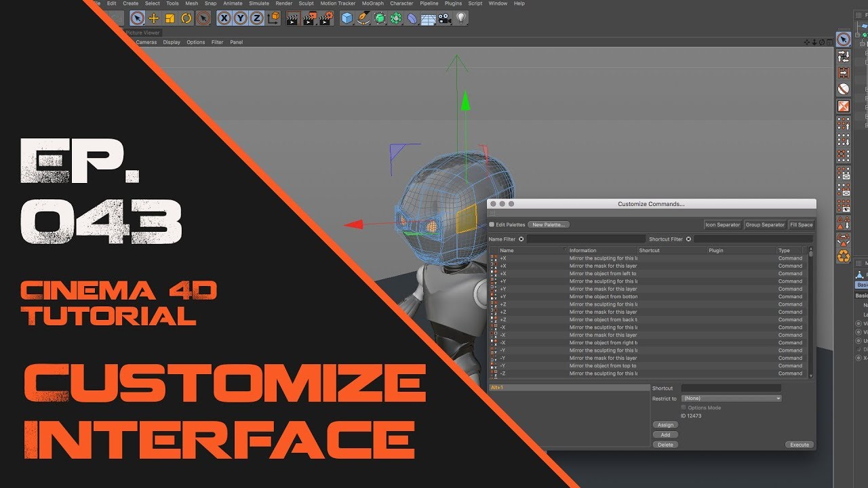Toggle the Y axis lock
Screen dimensions: 868x488
tap(241, 18)
